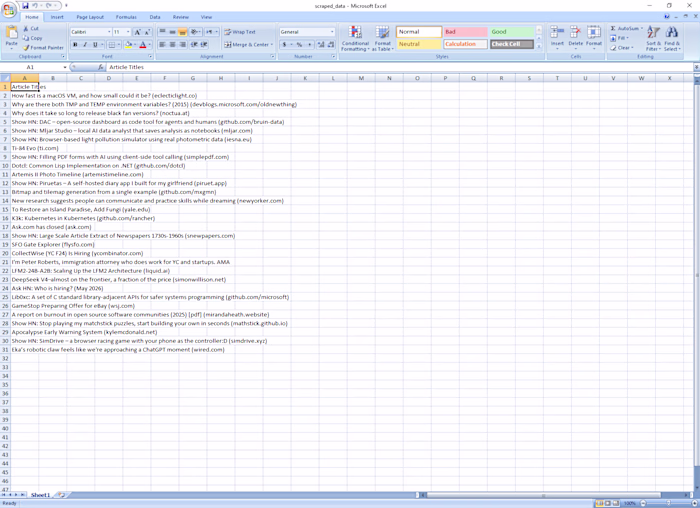The height and width of the screenshot is (508, 700).
Task: Copy the selected cell
Action: (33, 38)
